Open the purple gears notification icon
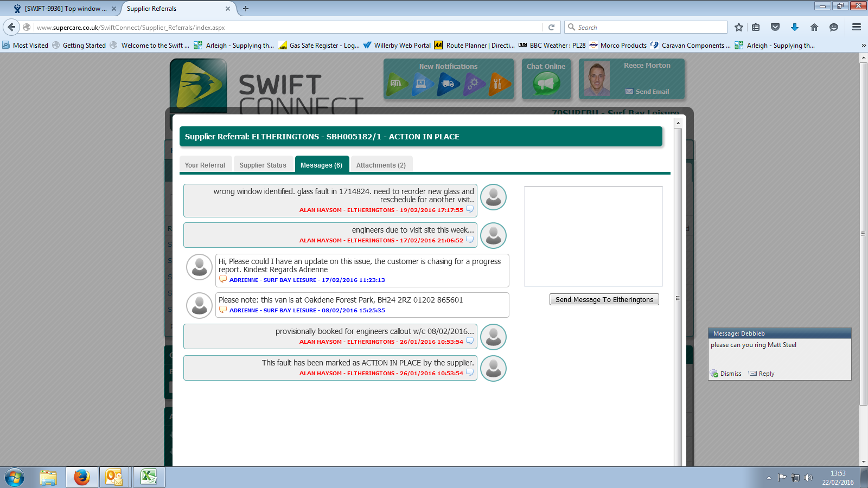868x488 pixels. [x=474, y=84]
